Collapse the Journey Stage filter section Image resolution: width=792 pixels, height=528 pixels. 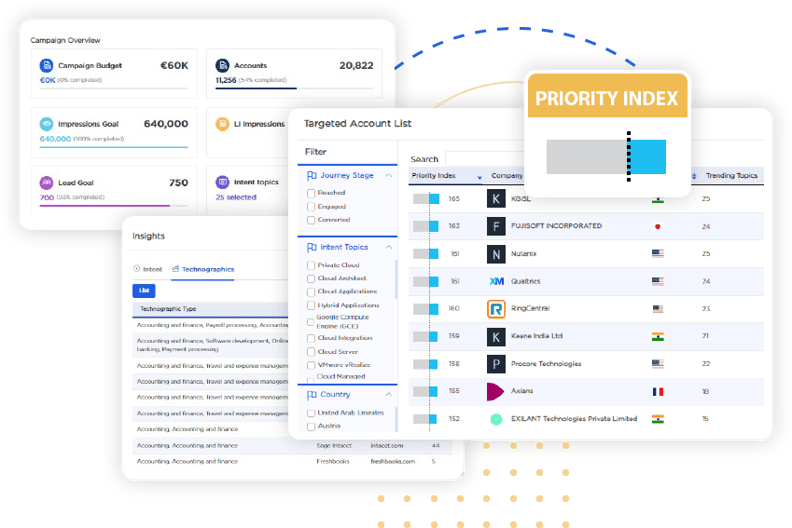coord(389,176)
